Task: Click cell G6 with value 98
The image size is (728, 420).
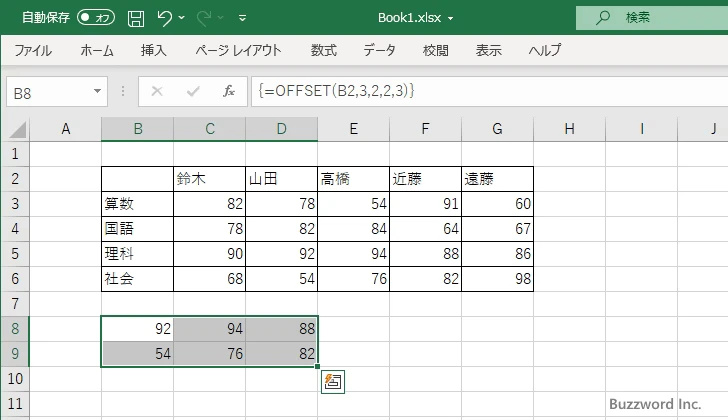Action: (x=497, y=279)
